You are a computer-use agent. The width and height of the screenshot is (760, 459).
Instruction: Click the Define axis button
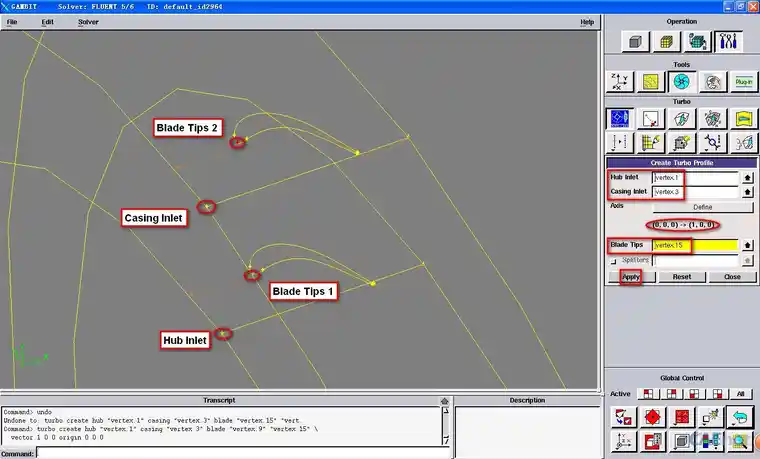[703, 207]
